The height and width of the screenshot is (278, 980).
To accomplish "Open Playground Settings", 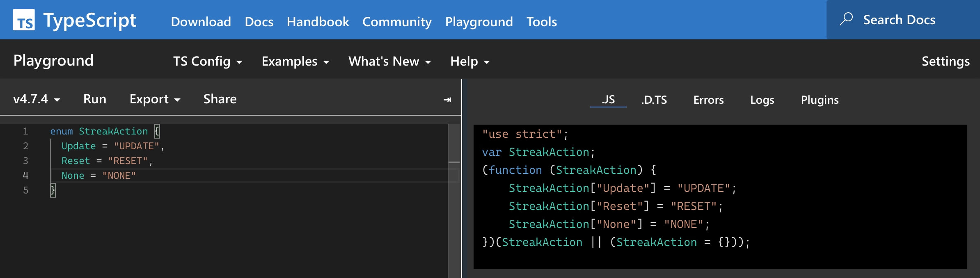I will (x=946, y=62).
